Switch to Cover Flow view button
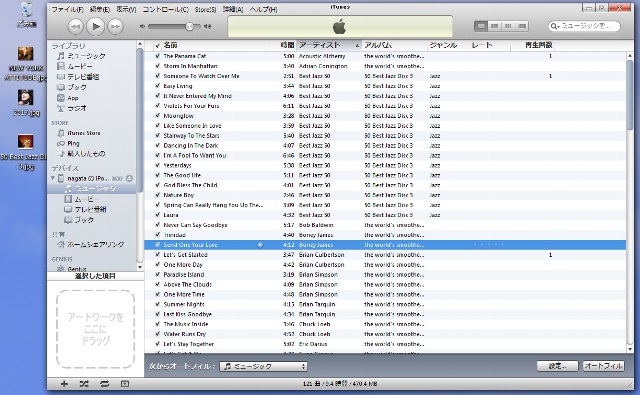640x395 pixels. click(x=522, y=26)
